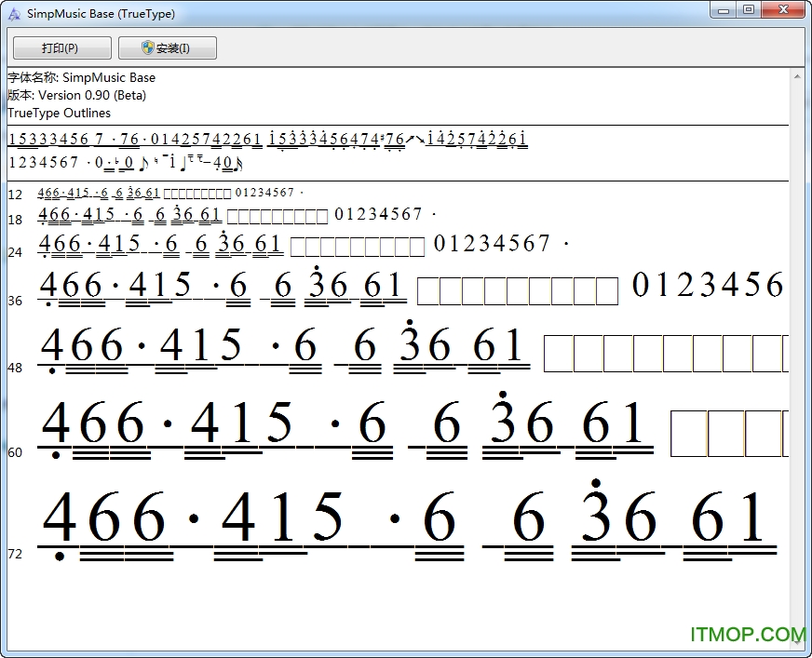The width and height of the screenshot is (812, 658).
Task: Click the scrollbar up arrow
Action: point(797,76)
